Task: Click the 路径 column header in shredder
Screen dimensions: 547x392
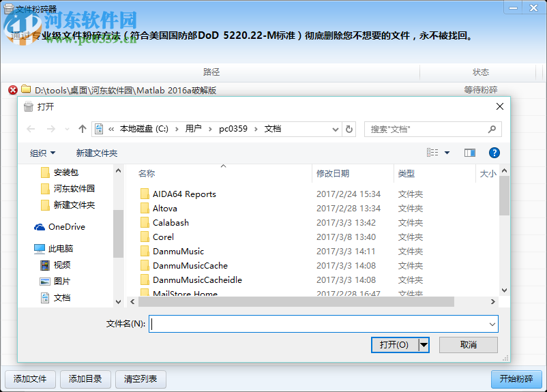Action: click(211, 72)
